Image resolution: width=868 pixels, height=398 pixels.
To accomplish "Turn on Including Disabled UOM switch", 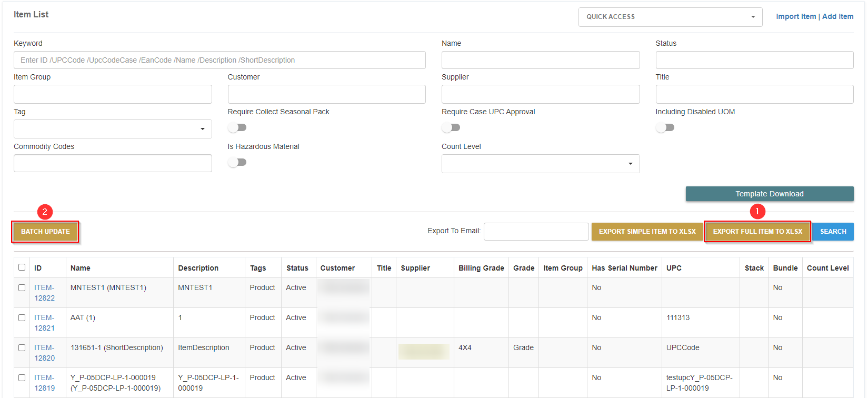I will point(665,127).
